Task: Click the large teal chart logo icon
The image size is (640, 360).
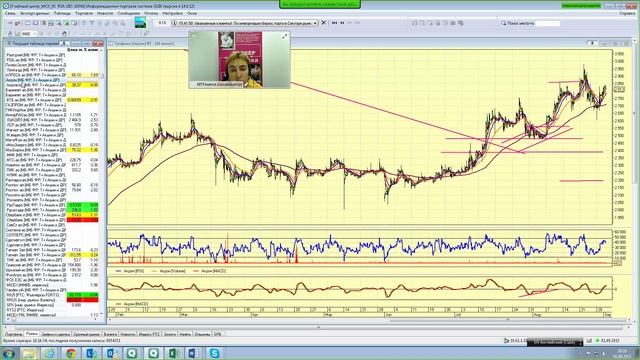Action: point(140,22)
